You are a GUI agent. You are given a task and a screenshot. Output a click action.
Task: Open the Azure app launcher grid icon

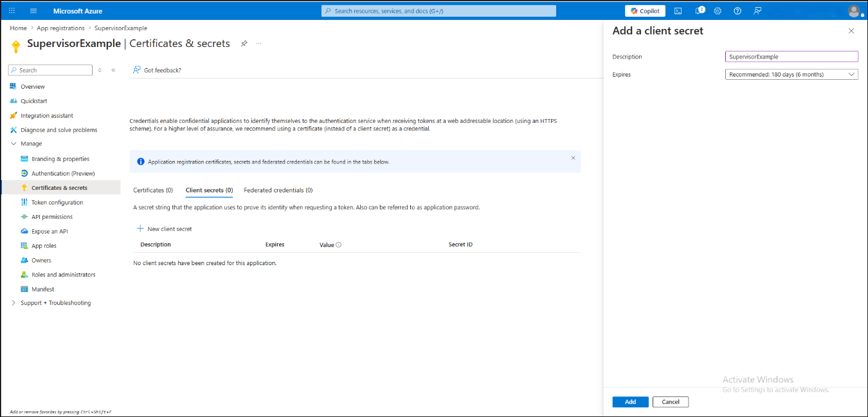pos(12,11)
